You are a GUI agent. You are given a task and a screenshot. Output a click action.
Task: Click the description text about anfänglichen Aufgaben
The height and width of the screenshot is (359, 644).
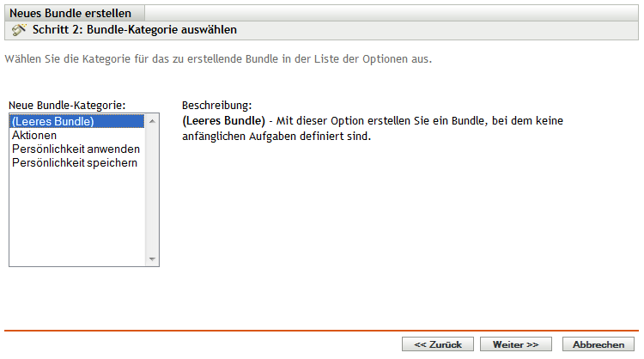click(x=276, y=136)
